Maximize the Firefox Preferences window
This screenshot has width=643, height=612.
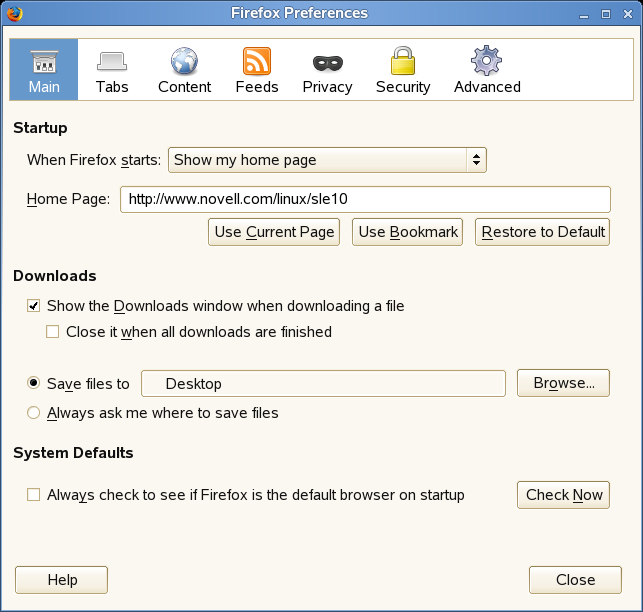(x=606, y=14)
